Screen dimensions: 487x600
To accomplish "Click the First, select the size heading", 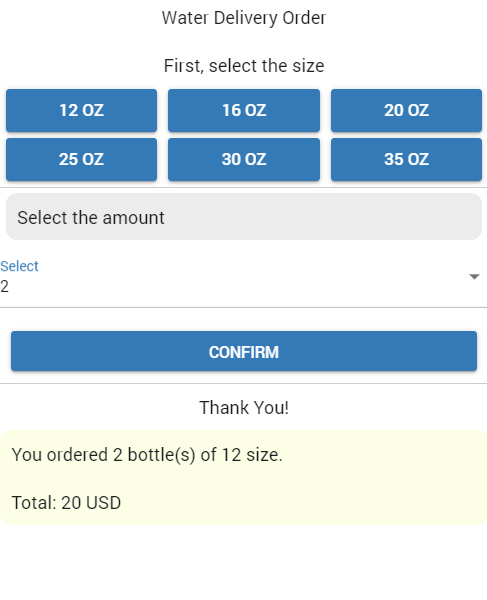I will pos(244,66).
